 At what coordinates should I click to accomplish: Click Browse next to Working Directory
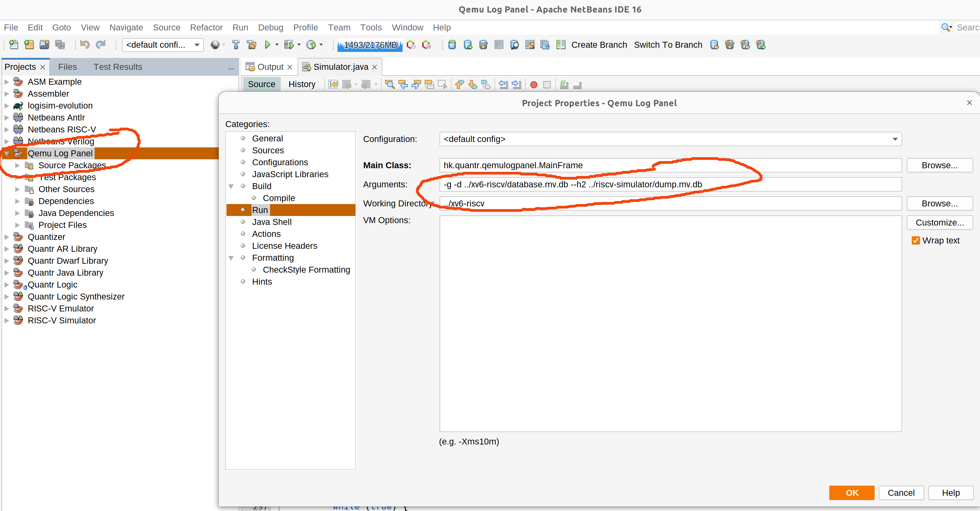pyautogui.click(x=939, y=203)
